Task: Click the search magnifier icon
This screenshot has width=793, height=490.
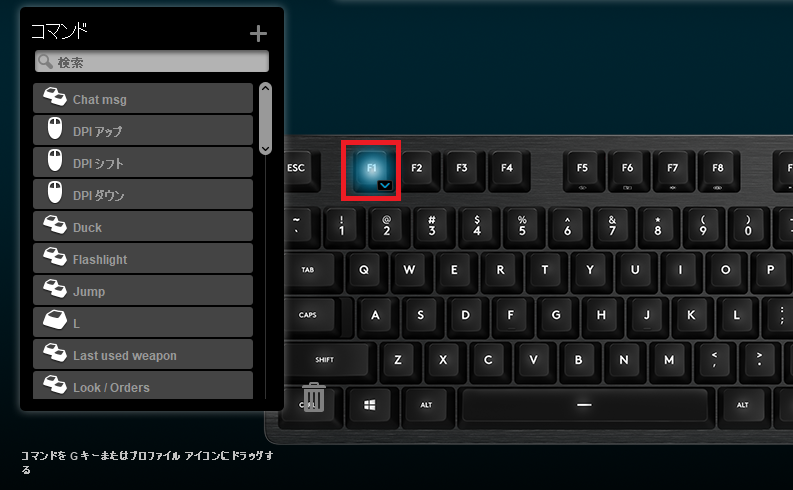Action: click(x=46, y=62)
